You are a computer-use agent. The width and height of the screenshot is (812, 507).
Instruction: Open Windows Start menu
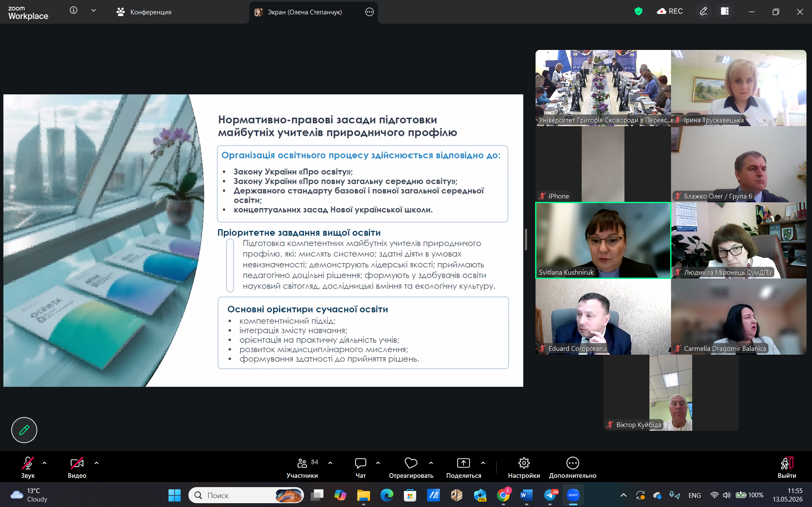tap(174, 495)
